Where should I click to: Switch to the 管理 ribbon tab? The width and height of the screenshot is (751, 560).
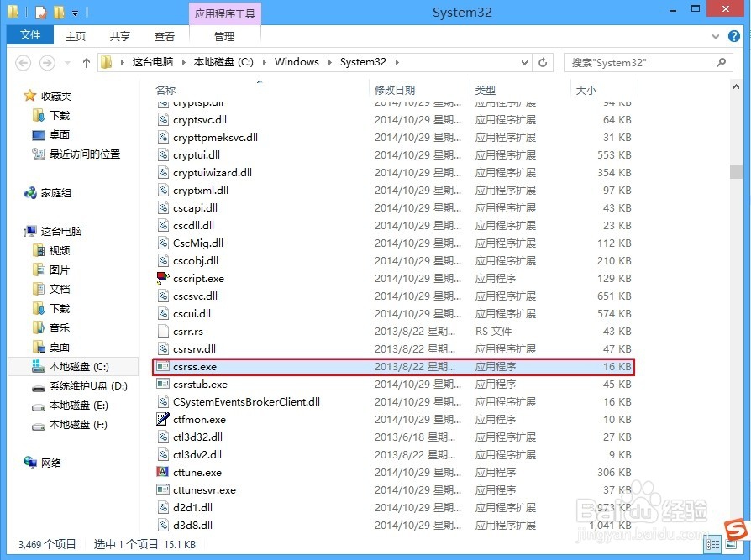[x=224, y=36]
